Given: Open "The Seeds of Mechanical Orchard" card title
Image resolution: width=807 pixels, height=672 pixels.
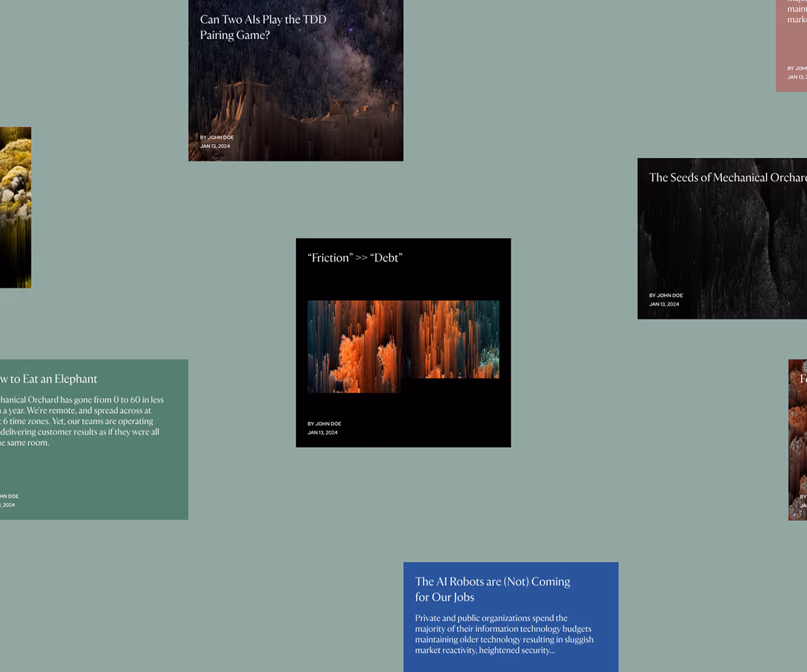Looking at the screenshot, I should pos(727,178).
